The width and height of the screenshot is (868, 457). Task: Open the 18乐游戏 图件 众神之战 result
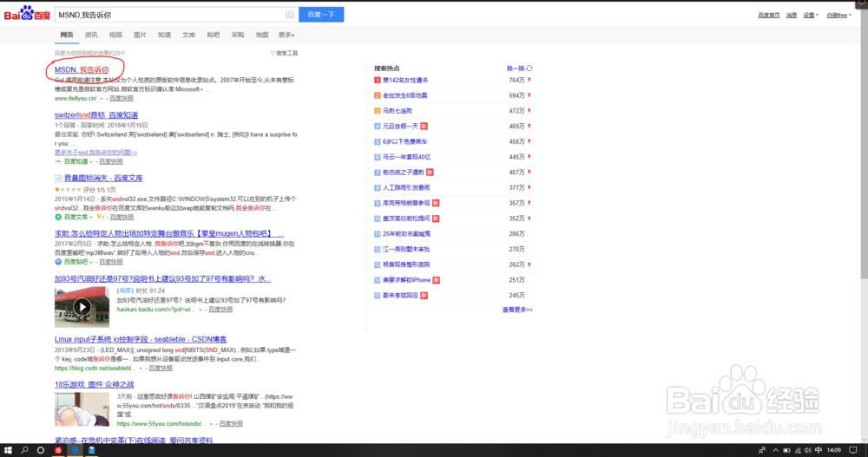(94, 384)
